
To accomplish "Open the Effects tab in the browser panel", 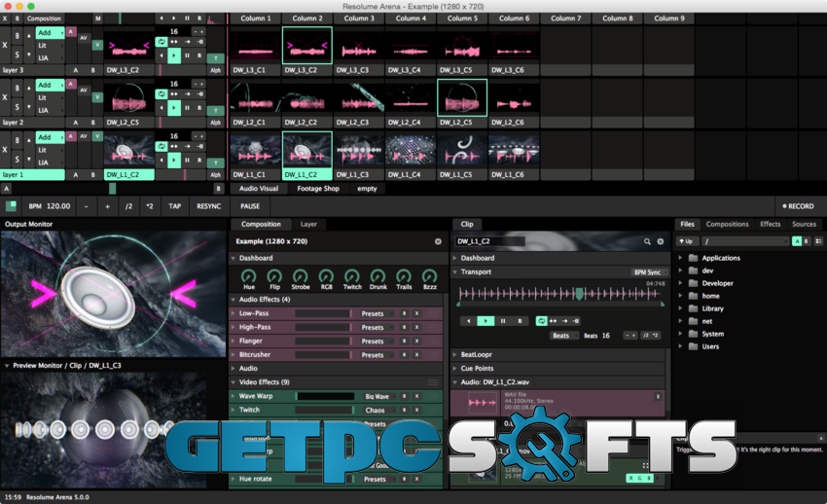I will [x=770, y=224].
